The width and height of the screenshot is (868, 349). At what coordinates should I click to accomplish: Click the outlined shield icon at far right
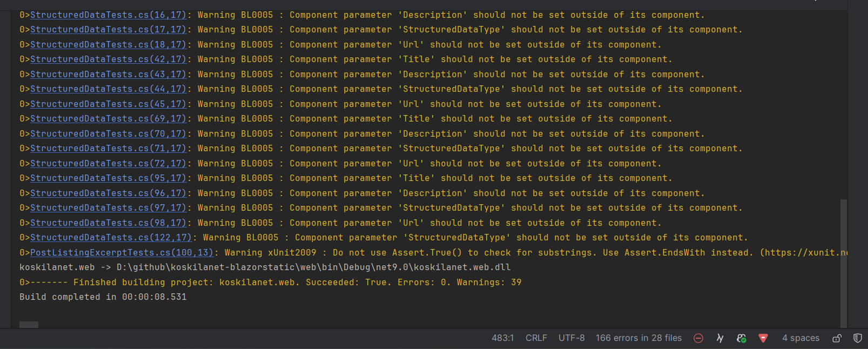tap(858, 338)
